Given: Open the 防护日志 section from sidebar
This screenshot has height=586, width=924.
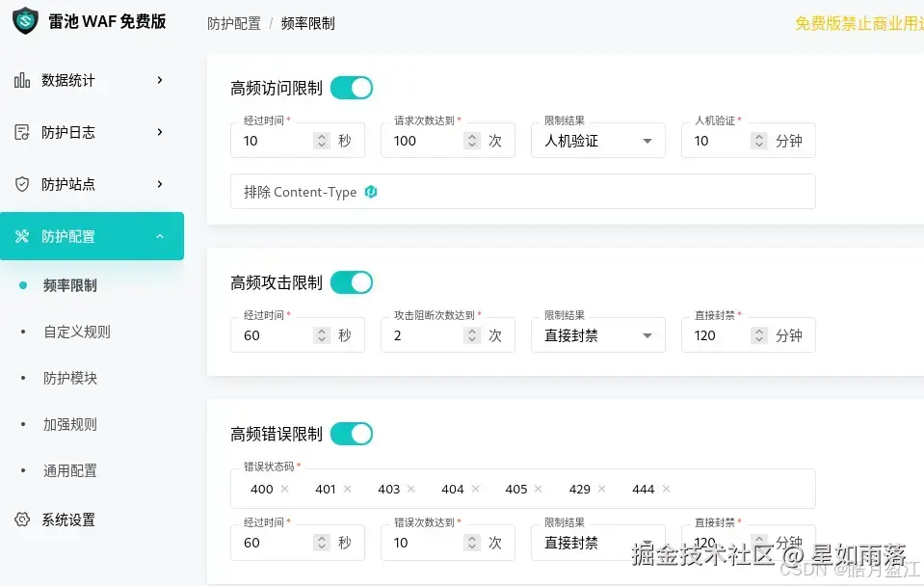Looking at the screenshot, I should pos(21,132).
